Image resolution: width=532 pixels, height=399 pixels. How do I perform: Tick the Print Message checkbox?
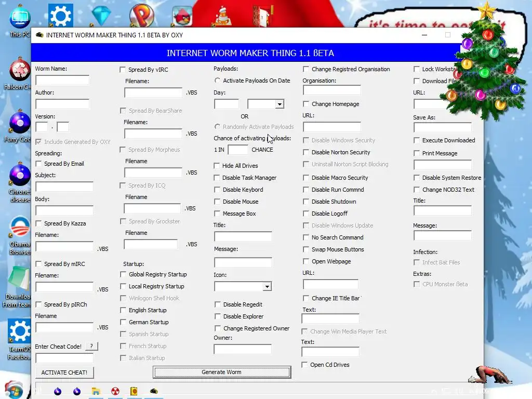(x=417, y=153)
